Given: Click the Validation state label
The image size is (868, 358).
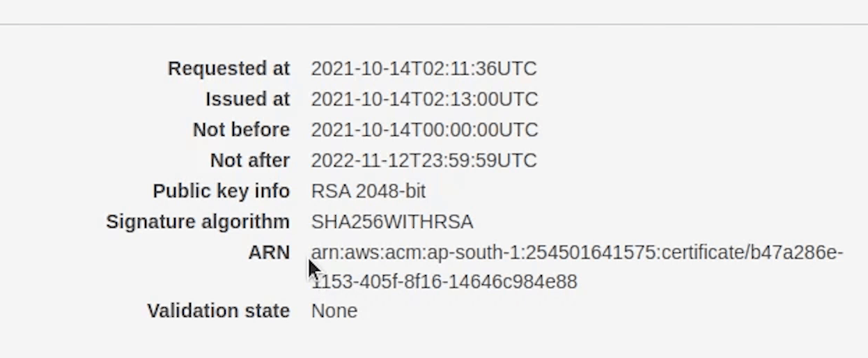Looking at the screenshot, I should tap(218, 311).
